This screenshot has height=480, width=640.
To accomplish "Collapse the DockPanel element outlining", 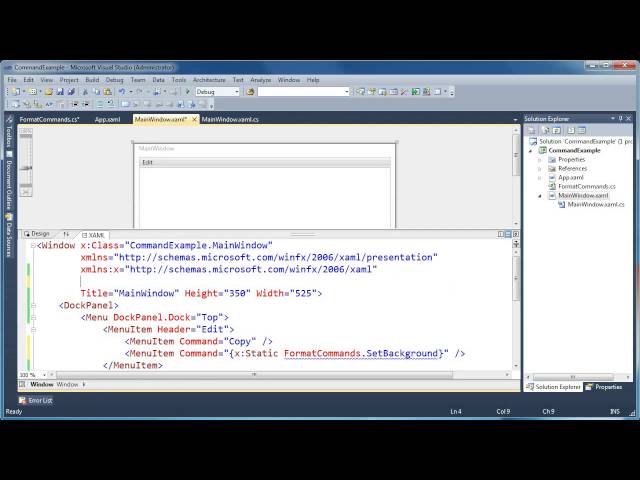I will pyautogui.click(x=33, y=306).
